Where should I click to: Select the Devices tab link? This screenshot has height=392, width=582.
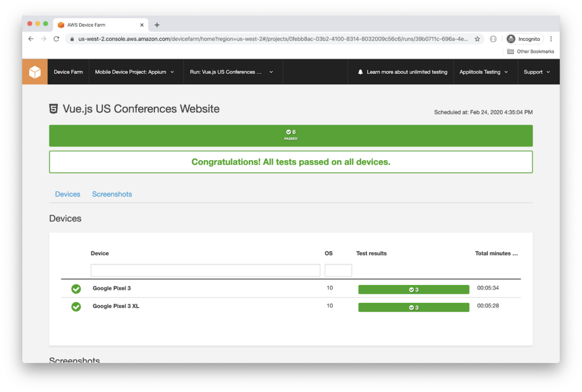[x=68, y=194]
